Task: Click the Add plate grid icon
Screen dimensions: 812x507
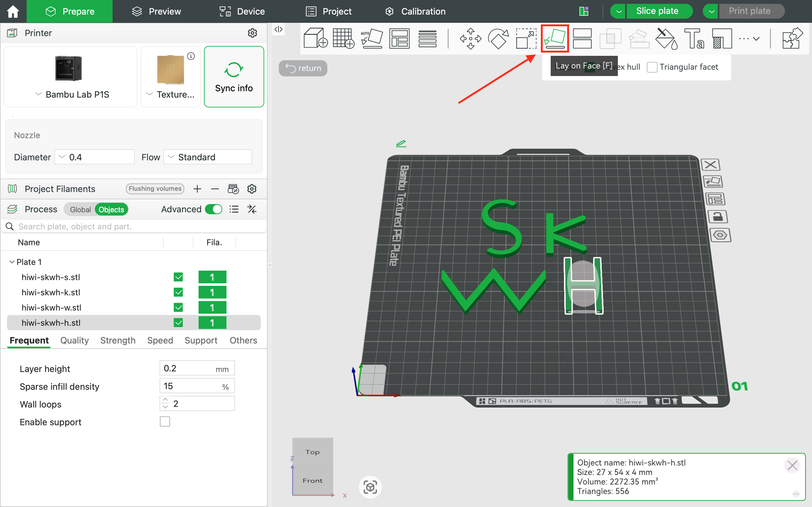Action: [343, 38]
